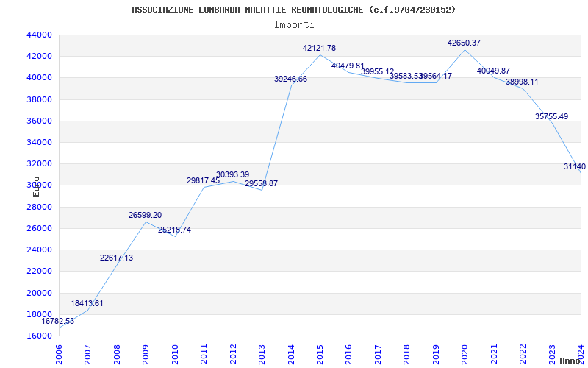Click the data label 40479.81

tap(348, 66)
